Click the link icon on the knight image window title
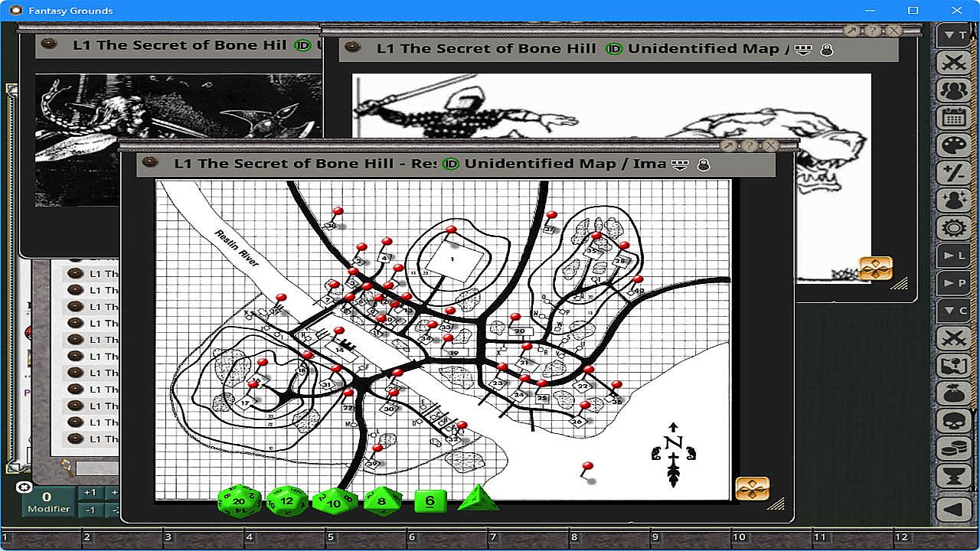 [352, 47]
